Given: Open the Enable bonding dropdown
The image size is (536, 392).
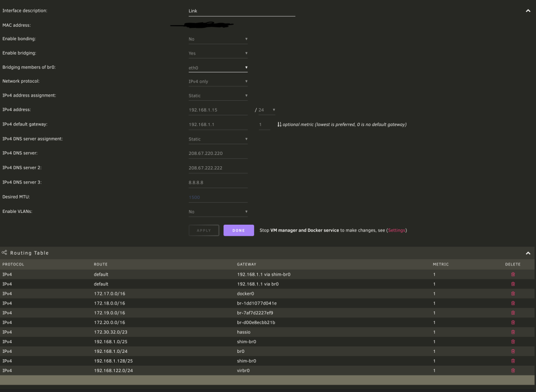Looking at the screenshot, I should pyautogui.click(x=218, y=39).
